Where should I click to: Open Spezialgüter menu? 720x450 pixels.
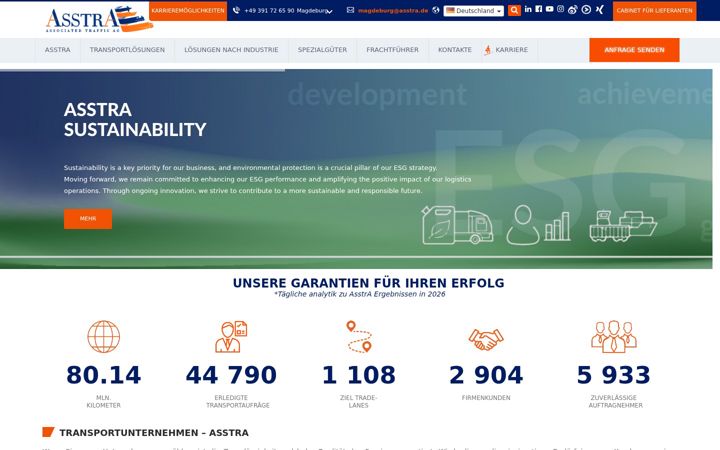pos(322,50)
